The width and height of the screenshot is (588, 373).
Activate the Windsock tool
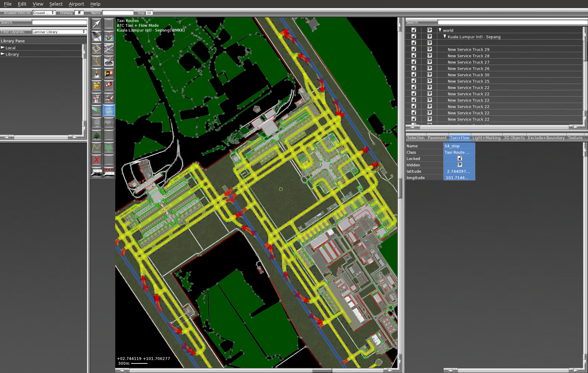109,85
